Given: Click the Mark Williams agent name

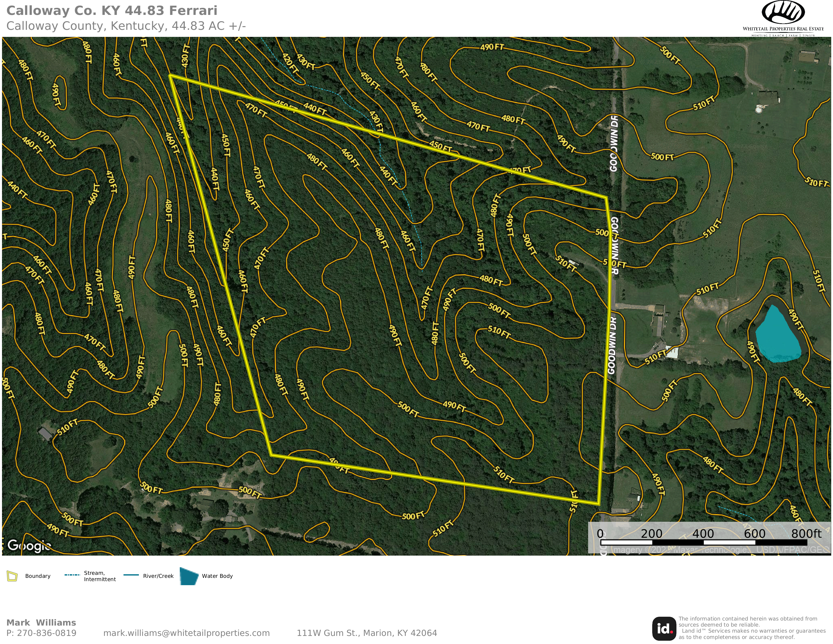Looking at the screenshot, I should tap(41, 623).
